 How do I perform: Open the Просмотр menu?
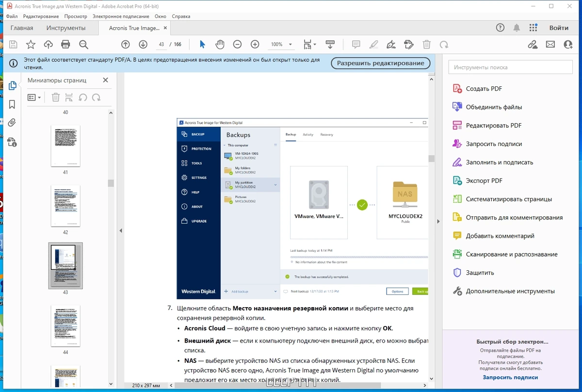76,16
